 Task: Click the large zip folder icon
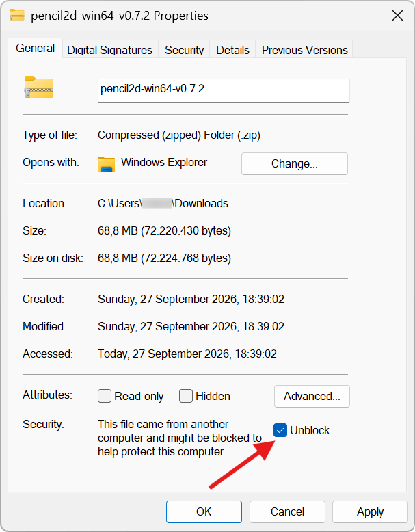(39, 88)
